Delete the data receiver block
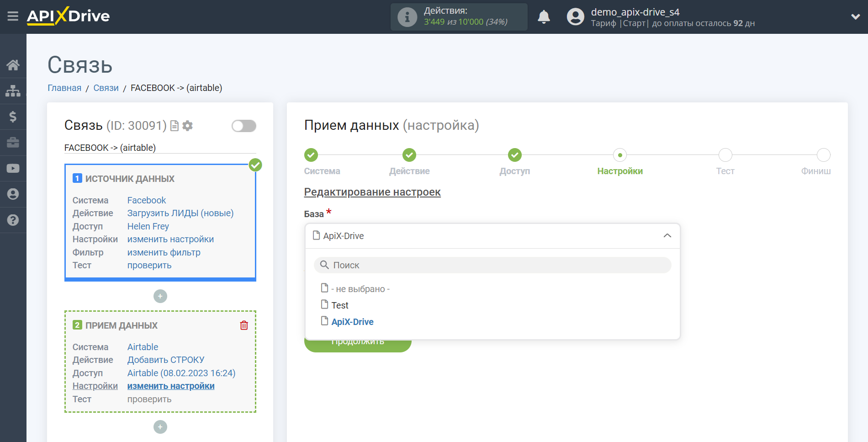Screen dimensions: 868x442 pos(244,325)
